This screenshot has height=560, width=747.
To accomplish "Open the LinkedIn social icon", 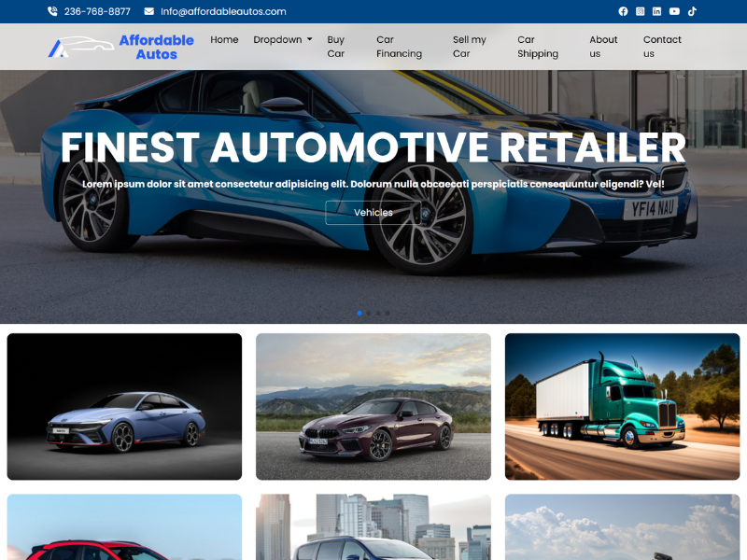I will point(656,11).
